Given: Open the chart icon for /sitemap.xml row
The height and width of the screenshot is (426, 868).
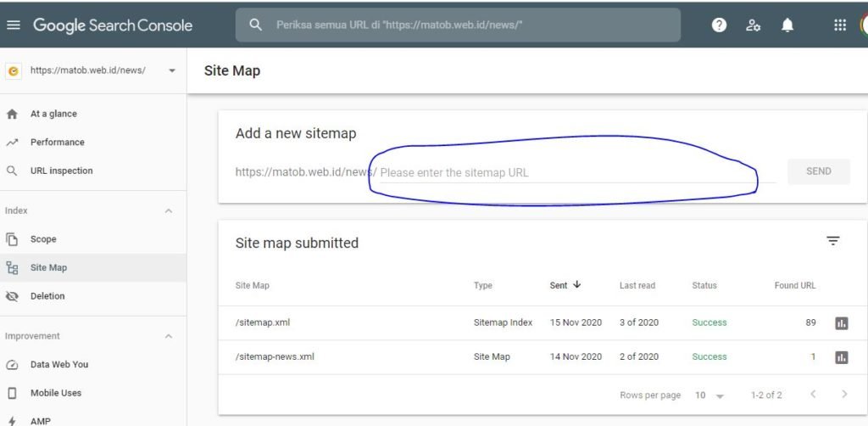Looking at the screenshot, I should pos(842,323).
